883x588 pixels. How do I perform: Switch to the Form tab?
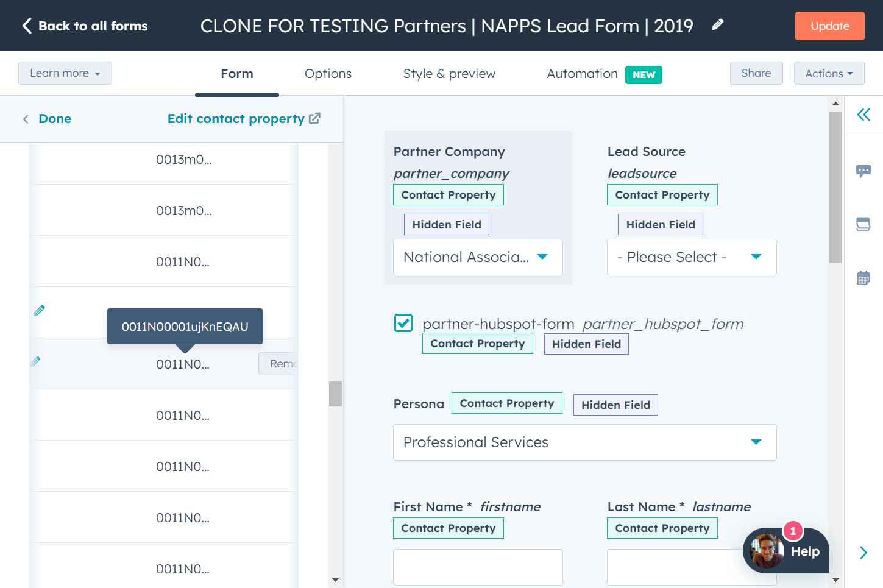pos(237,74)
